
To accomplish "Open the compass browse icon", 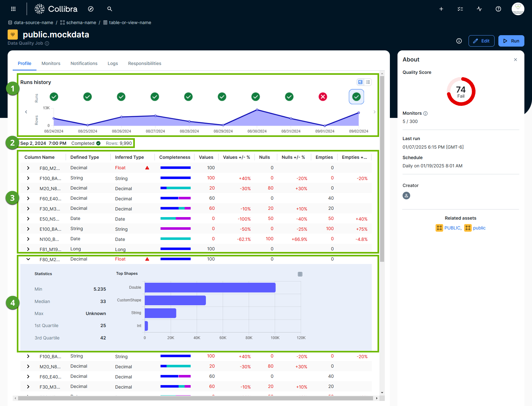I will 91,9.
